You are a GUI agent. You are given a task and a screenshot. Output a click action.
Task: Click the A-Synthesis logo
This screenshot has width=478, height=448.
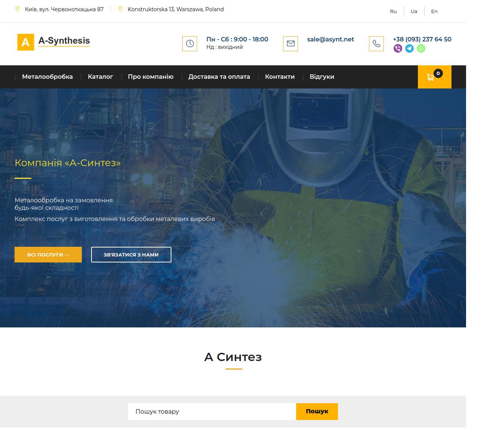click(x=54, y=41)
